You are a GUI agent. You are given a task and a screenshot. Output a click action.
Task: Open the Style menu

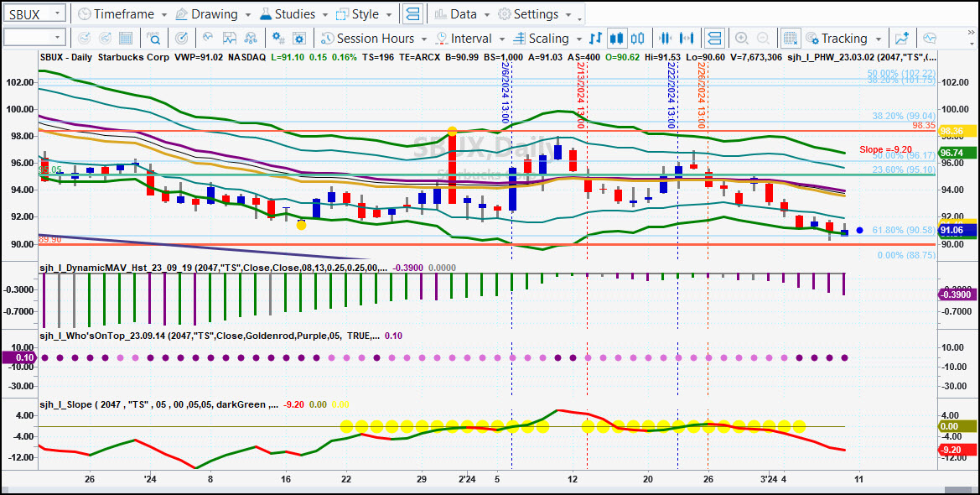[365, 13]
